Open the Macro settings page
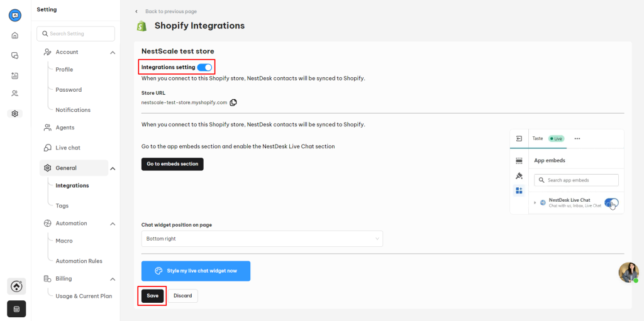 tap(64, 241)
